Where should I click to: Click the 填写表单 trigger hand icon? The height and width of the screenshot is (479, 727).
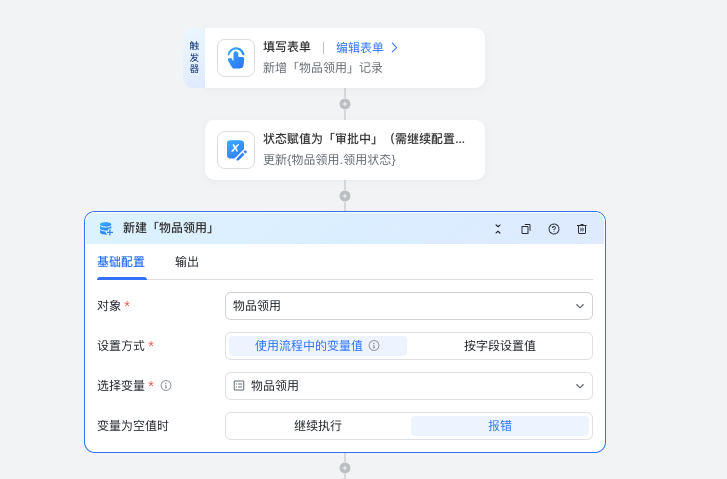[x=236, y=58]
